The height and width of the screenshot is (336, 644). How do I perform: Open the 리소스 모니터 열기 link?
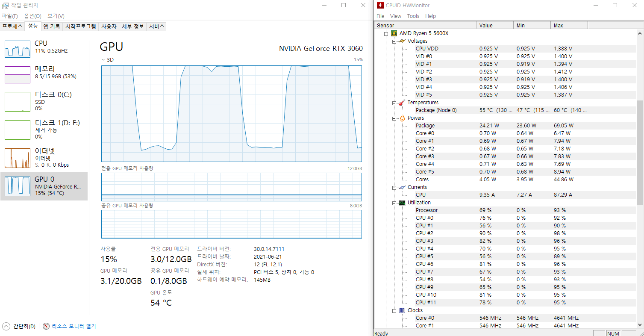click(x=74, y=326)
